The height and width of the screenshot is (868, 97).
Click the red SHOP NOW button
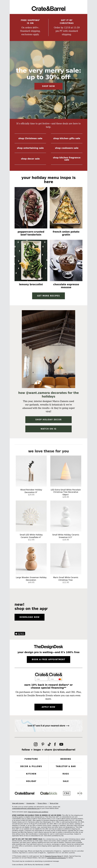coord(48,86)
